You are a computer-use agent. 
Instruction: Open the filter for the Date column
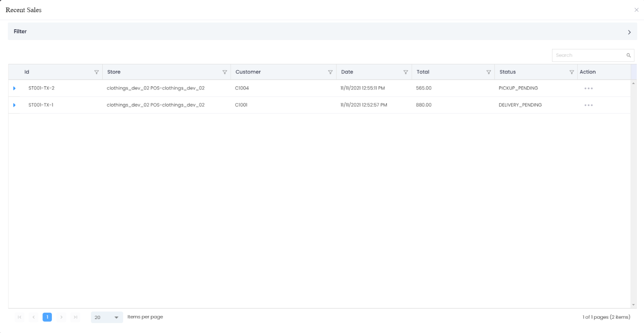click(406, 72)
